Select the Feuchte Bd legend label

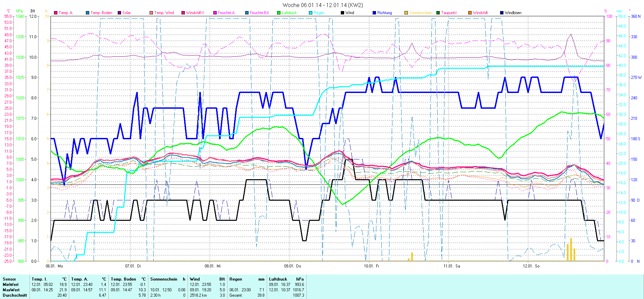(259, 13)
